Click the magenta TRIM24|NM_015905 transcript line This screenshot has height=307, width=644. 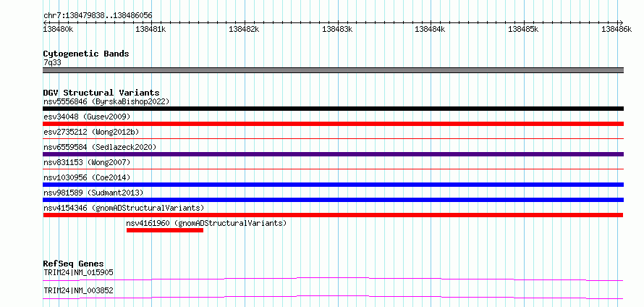pos(333,279)
